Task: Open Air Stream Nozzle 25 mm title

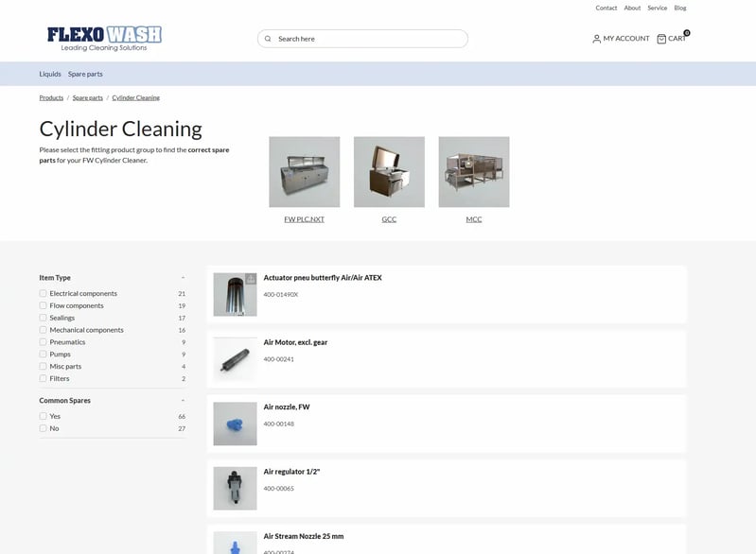Action: click(304, 536)
